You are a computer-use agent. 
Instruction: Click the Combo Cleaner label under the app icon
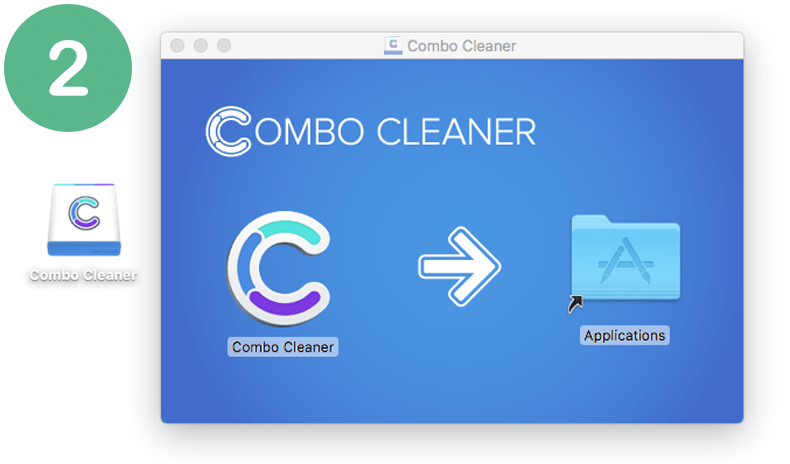point(283,347)
